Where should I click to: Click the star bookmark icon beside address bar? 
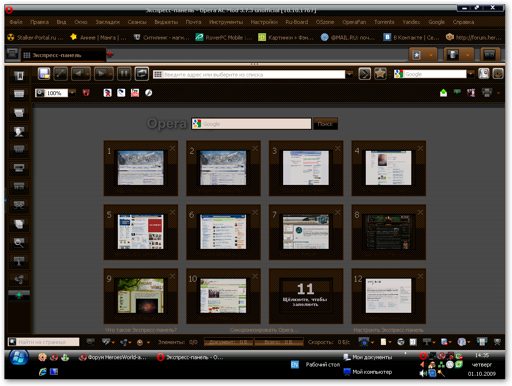pyautogui.click(x=380, y=74)
